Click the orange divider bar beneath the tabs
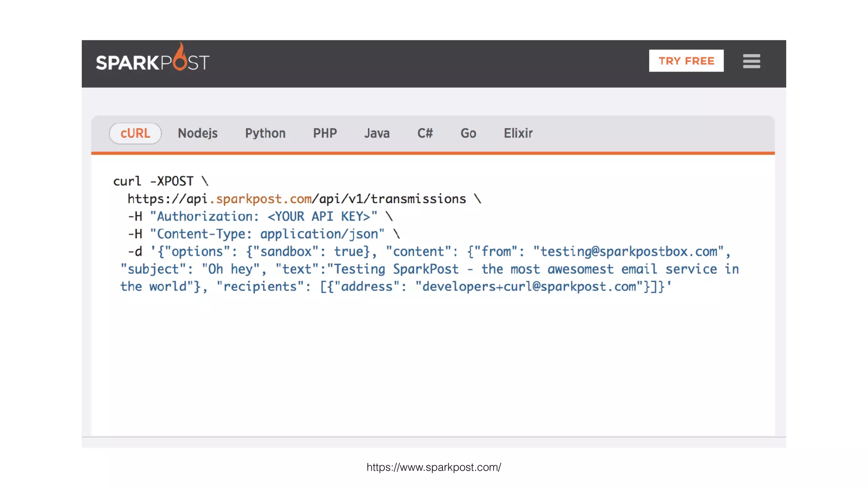The width and height of the screenshot is (868, 488). [x=433, y=153]
